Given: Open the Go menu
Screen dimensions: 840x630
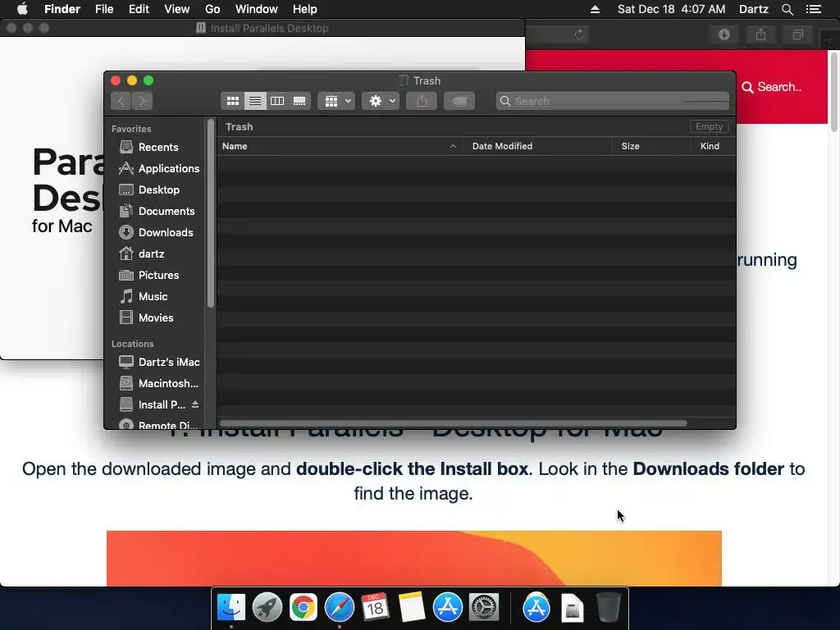Looking at the screenshot, I should 212,9.
